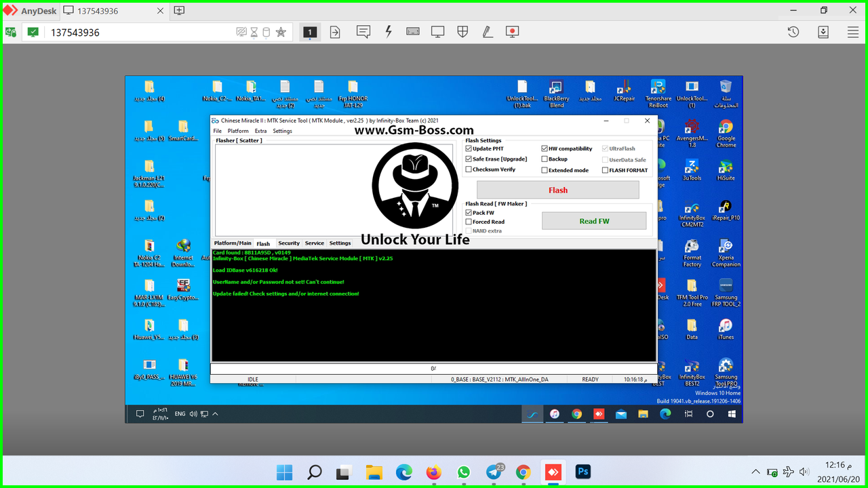868x488 pixels.
Task: Open Google Chrome desktop shortcut on remote
Action: pyautogui.click(x=726, y=134)
